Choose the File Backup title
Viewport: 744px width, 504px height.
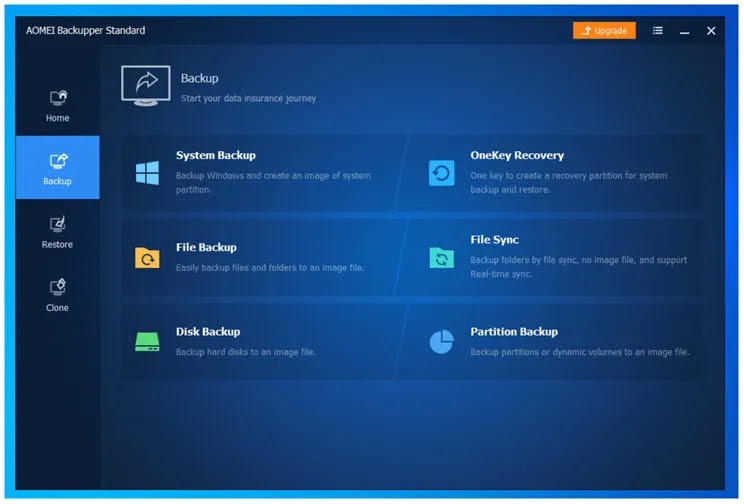[x=206, y=247]
